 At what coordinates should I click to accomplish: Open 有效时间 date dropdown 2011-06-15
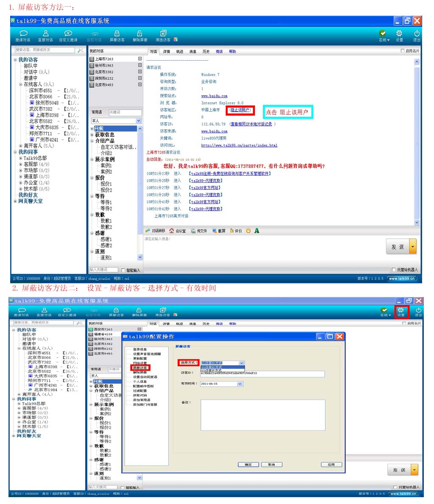point(240,384)
